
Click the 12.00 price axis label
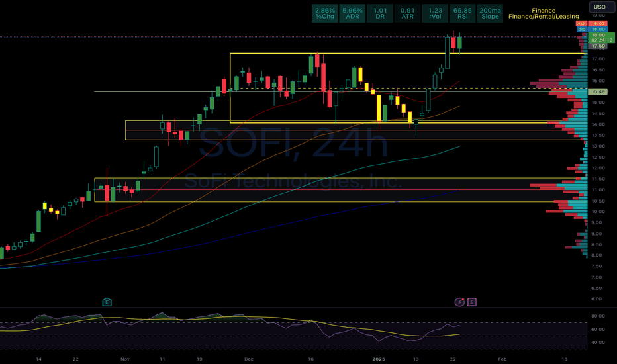pyautogui.click(x=598, y=168)
